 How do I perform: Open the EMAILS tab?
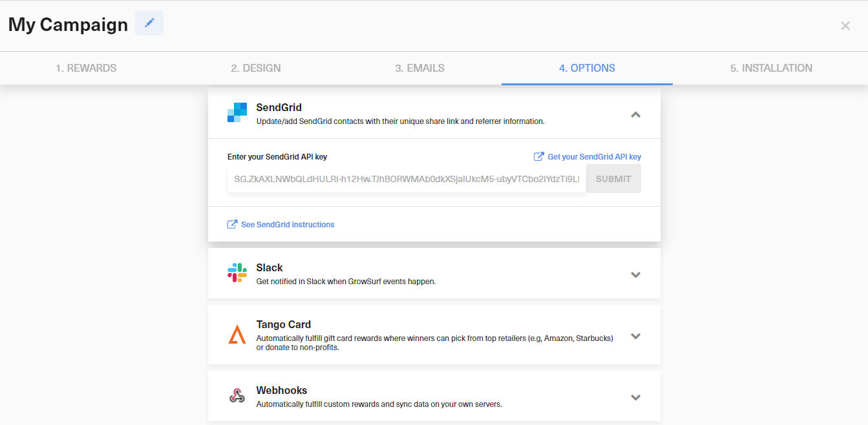point(419,68)
